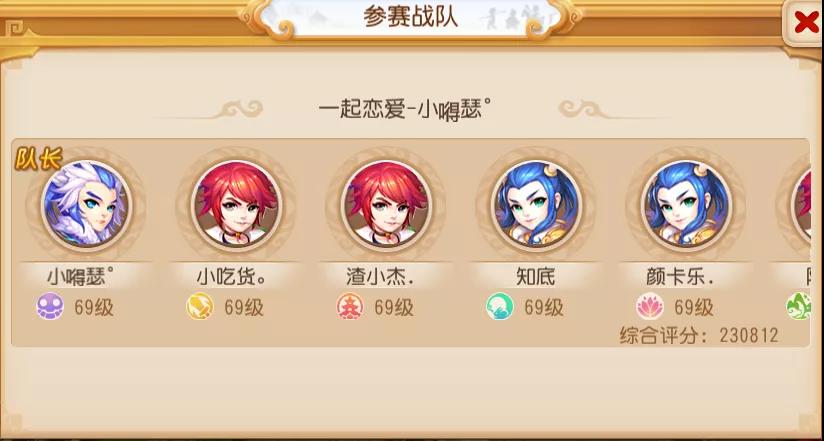Select the player name 小嘚瑟° label
The image size is (824, 441).
[81, 276]
